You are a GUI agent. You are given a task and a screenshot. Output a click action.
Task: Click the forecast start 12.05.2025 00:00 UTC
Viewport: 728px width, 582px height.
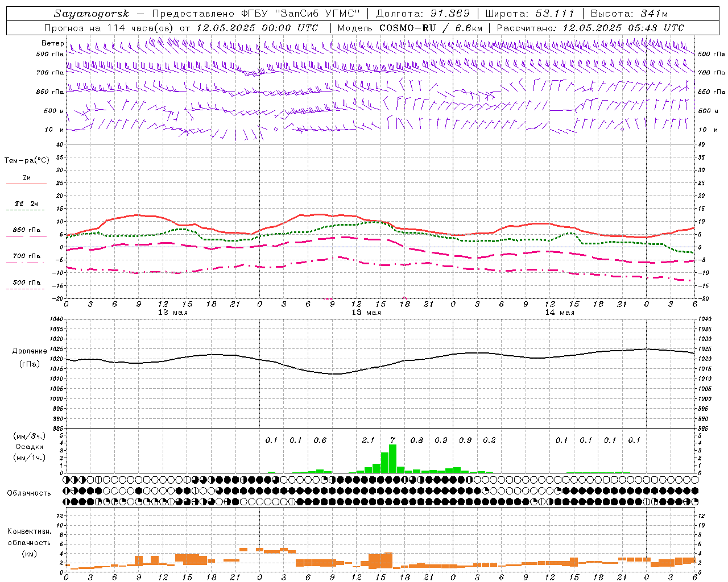point(259,28)
